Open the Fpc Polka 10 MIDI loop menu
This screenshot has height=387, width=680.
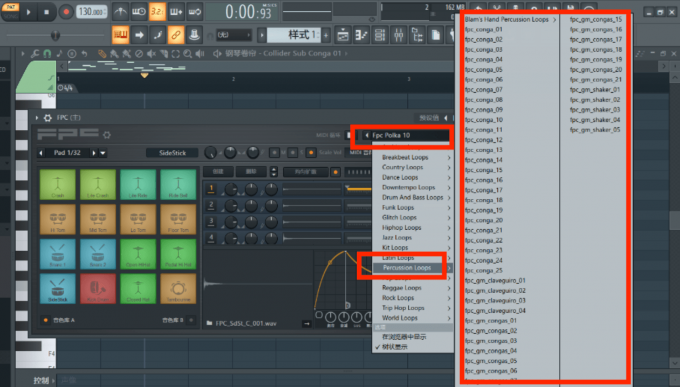(405, 135)
